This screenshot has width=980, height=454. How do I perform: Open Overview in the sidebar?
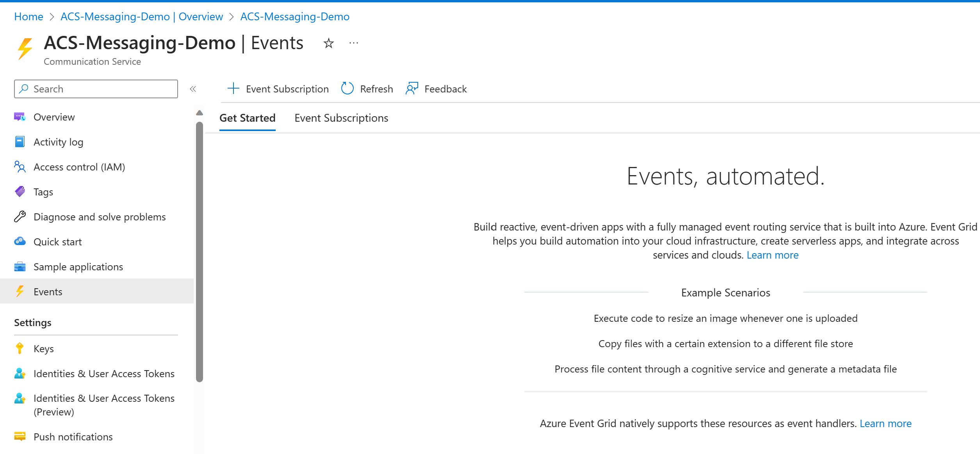coord(54,117)
